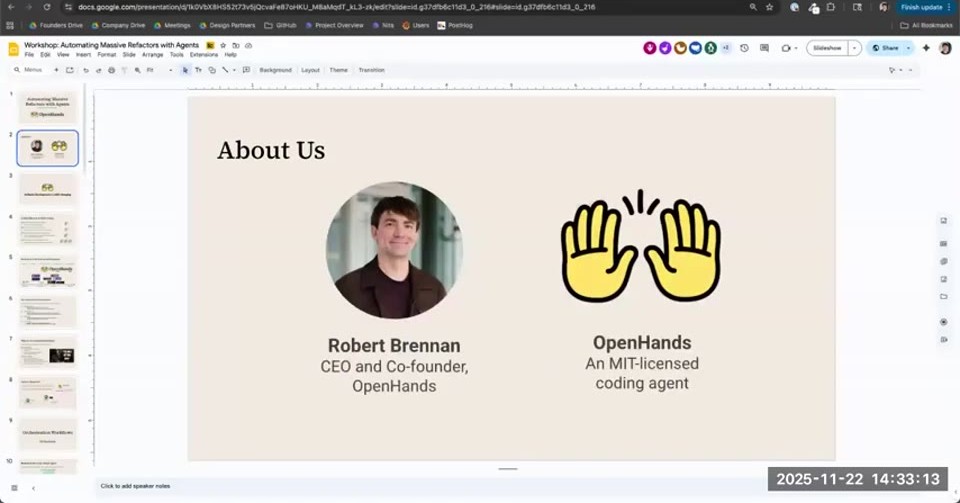This screenshot has height=503, width=960.
Task: Select slide 1 thumbnail in filmstrip
Action: (x=48, y=106)
